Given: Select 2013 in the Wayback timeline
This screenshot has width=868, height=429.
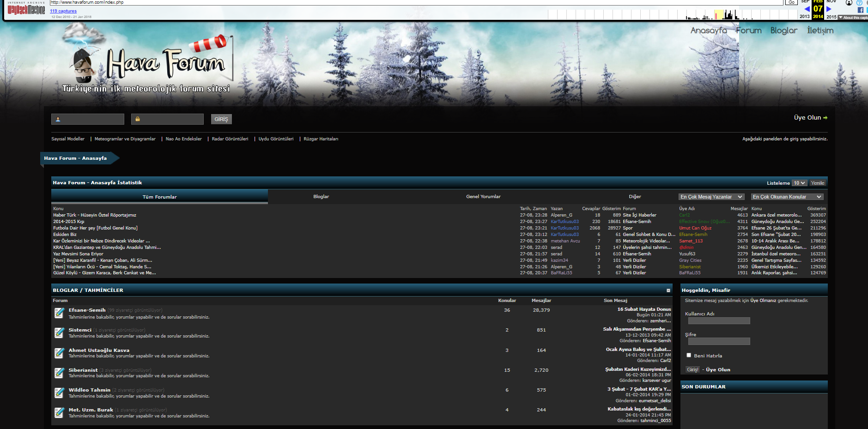Looking at the screenshot, I should [x=805, y=17].
